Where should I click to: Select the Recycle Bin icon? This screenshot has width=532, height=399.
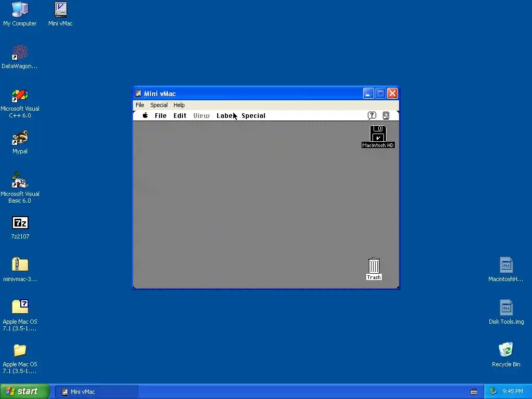coord(506,350)
